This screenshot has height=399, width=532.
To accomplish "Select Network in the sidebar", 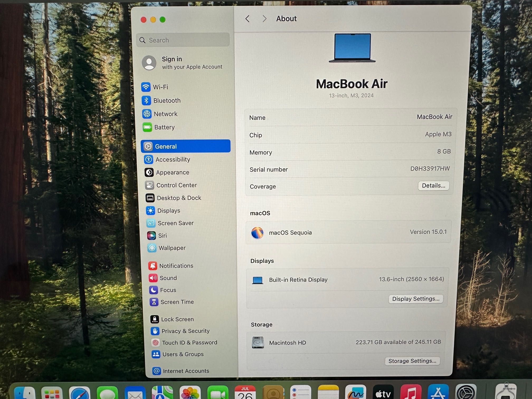I will point(160,114).
